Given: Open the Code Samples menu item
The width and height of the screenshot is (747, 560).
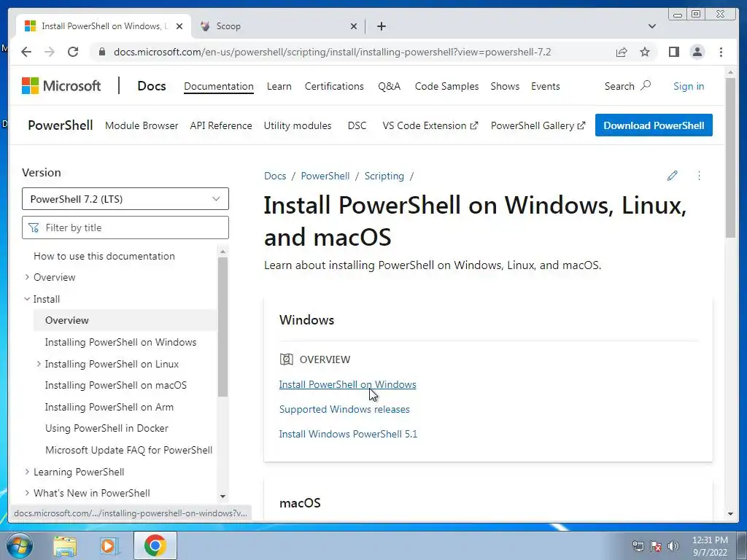Looking at the screenshot, I should 446,86.
